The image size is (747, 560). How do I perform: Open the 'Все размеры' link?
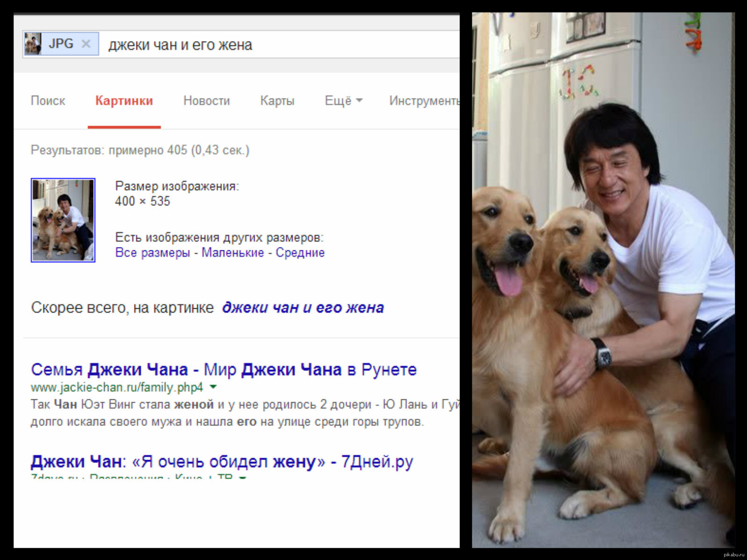tap(152, 253)
